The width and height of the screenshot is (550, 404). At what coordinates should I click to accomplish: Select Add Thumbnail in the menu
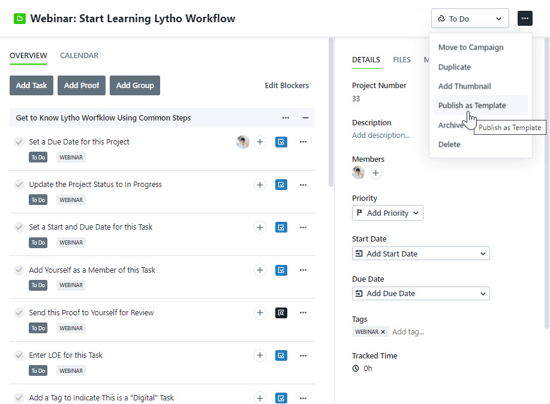tap(464, 86)
